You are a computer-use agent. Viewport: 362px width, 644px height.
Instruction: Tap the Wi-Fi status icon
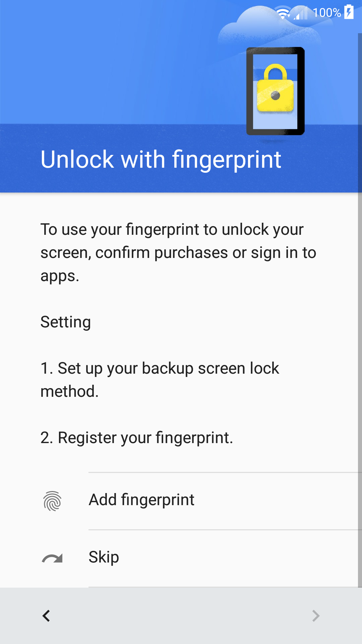[x=283, y=13]
